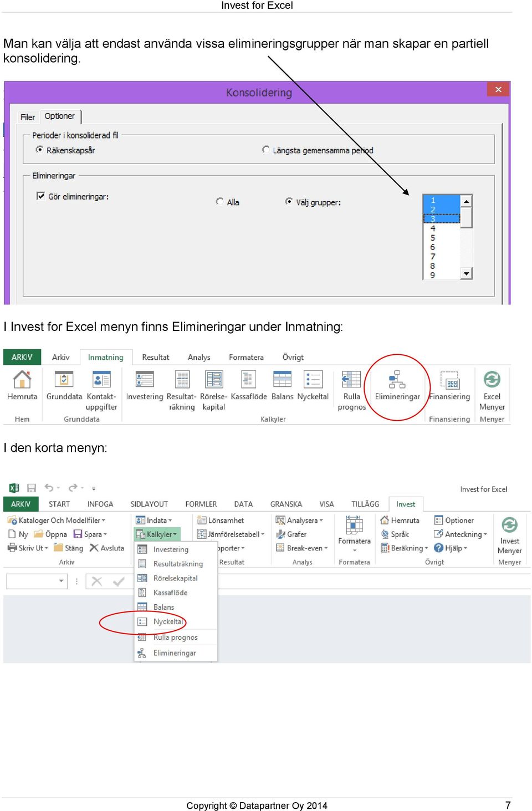Click the Öppna button
532x811 pixels.
(x=50, y=534)
